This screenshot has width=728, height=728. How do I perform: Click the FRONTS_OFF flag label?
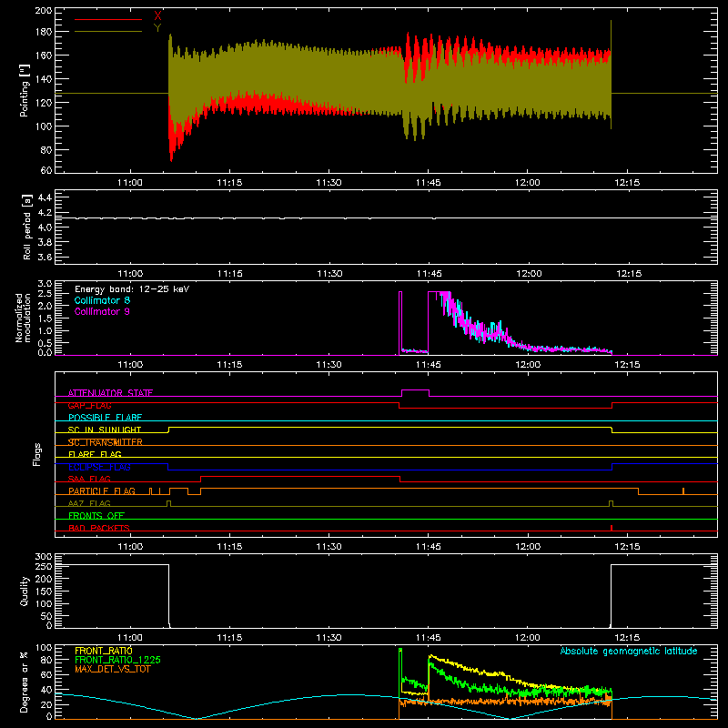click(x=96, y=516)
